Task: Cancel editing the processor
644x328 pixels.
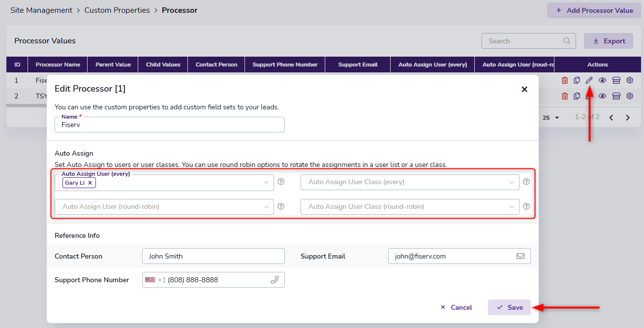Action: (x=456, y=307)
